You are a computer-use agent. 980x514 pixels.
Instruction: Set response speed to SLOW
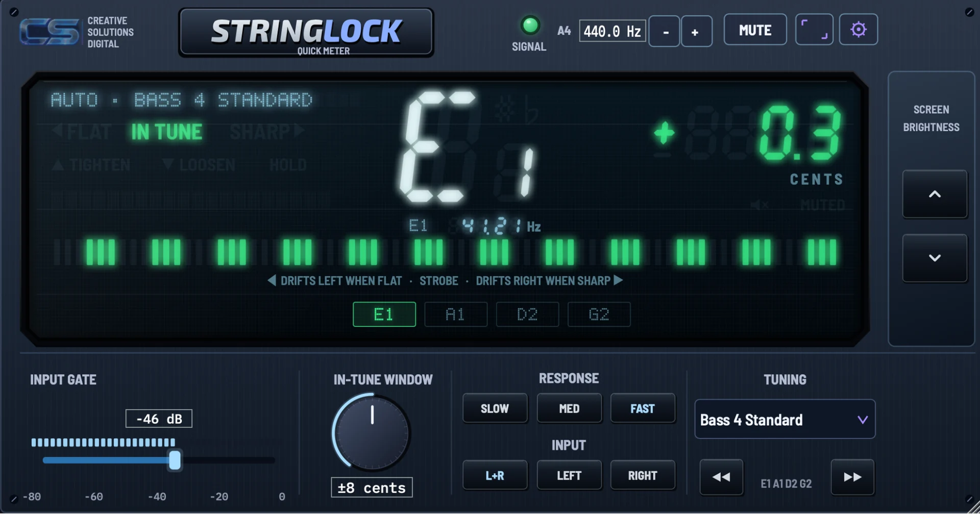tap(495, 408)
